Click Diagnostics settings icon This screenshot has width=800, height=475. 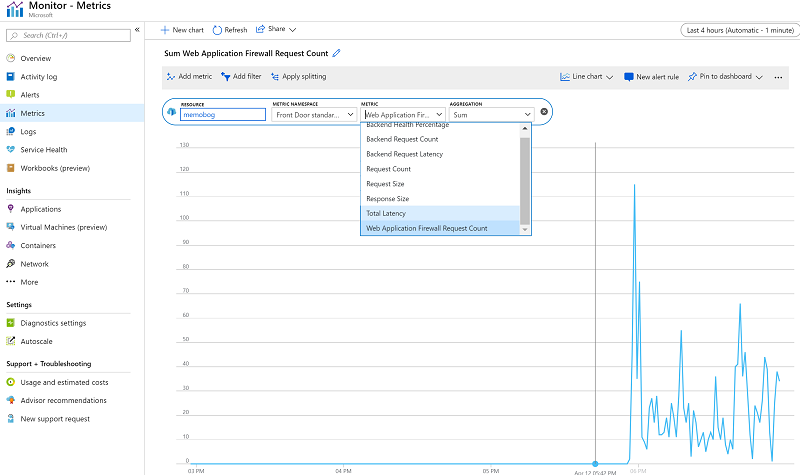(10, 323)
